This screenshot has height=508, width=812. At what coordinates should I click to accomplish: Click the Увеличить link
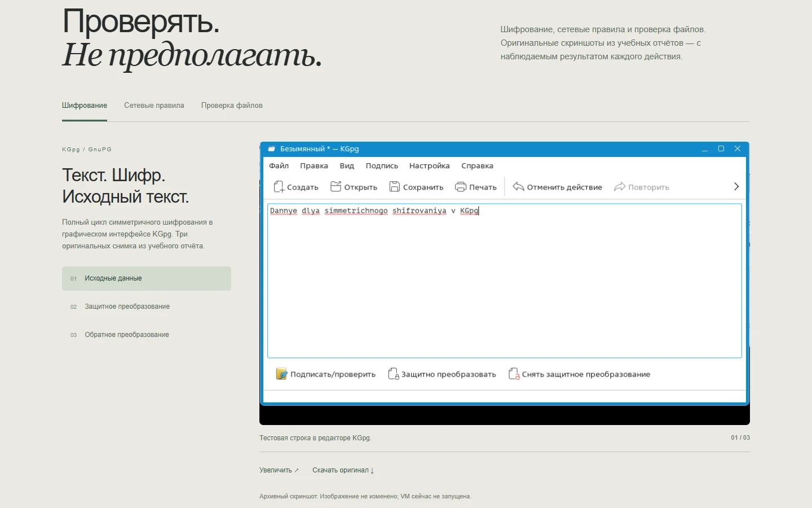pos(279,470)
